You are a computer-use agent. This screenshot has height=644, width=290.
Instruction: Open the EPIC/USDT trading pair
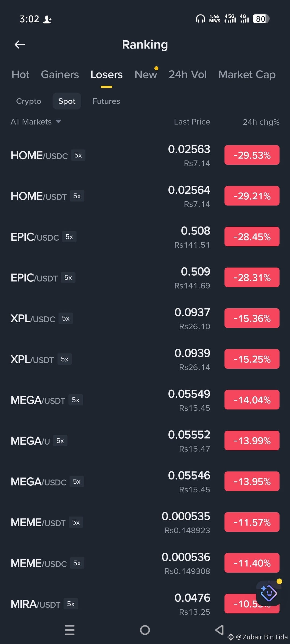145,277
